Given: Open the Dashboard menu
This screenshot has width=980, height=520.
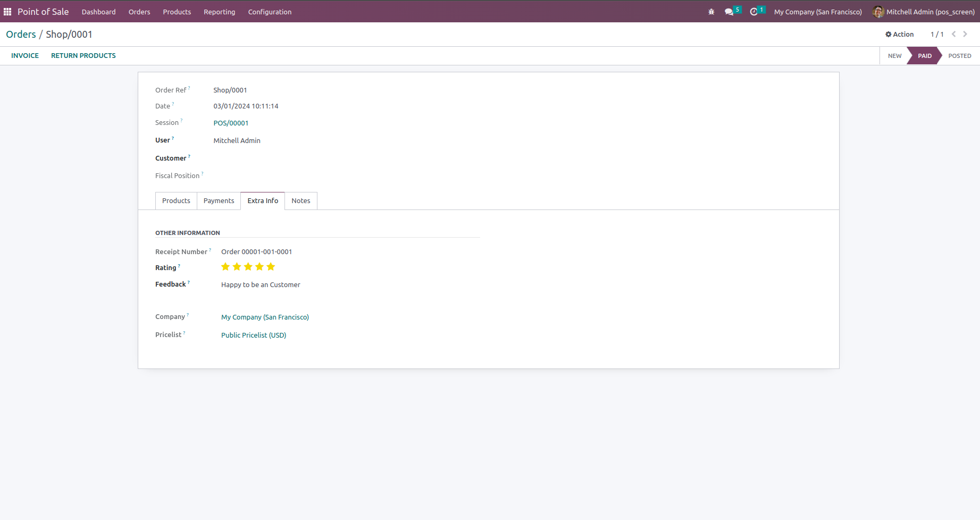Looking at the screenshot, I should pos(98,12).
